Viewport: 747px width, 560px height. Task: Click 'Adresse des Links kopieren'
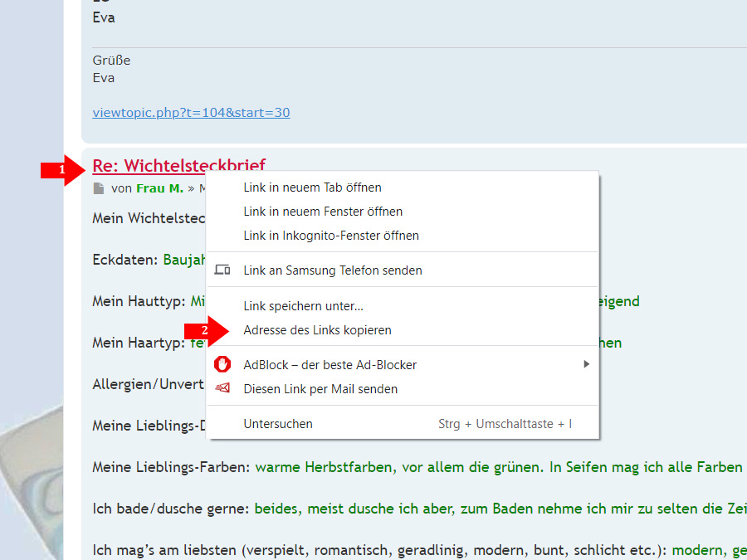317,330
